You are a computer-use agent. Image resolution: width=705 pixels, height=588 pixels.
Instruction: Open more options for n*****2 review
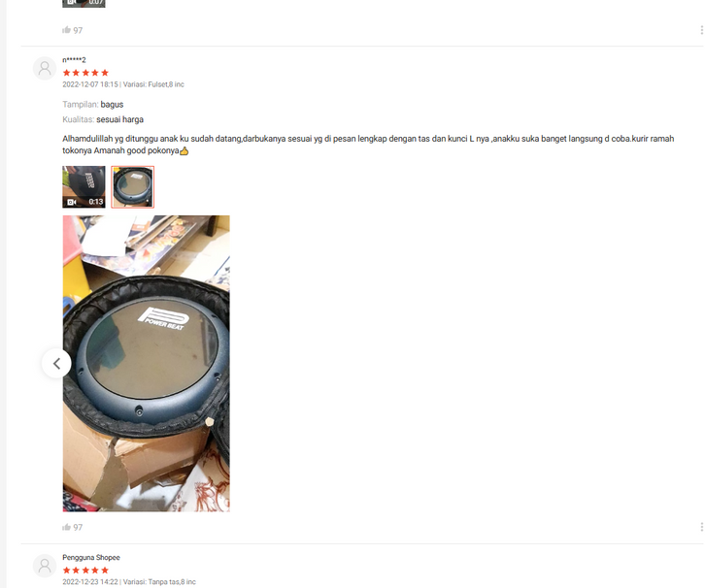point(701,527)
